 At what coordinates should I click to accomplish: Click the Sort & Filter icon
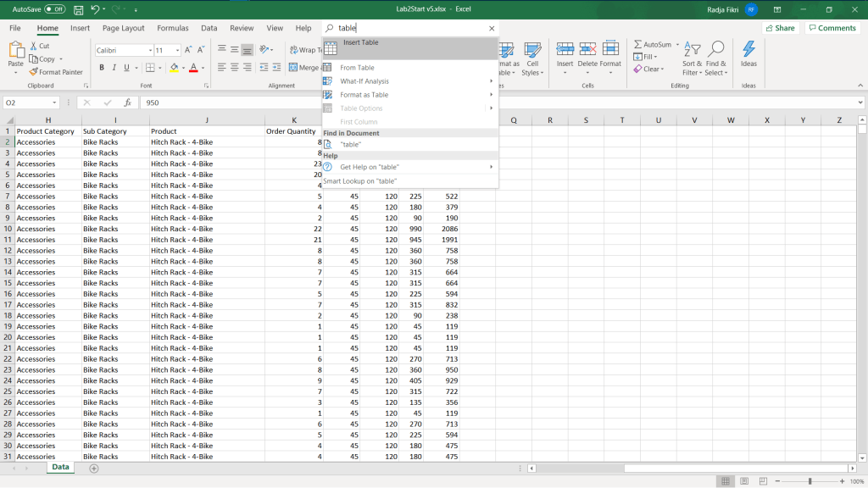coord(692,50)
